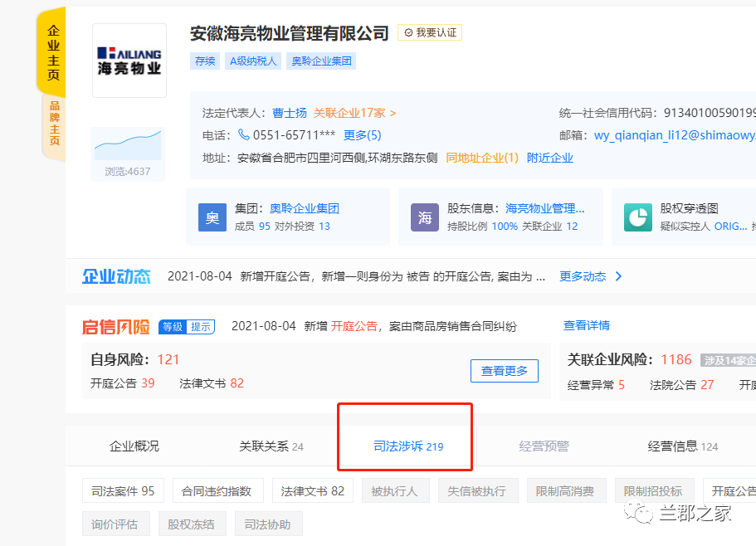Click company name 安徽海亮物业管理有限公司
The image size is (756, 546).
pos(290,33)
